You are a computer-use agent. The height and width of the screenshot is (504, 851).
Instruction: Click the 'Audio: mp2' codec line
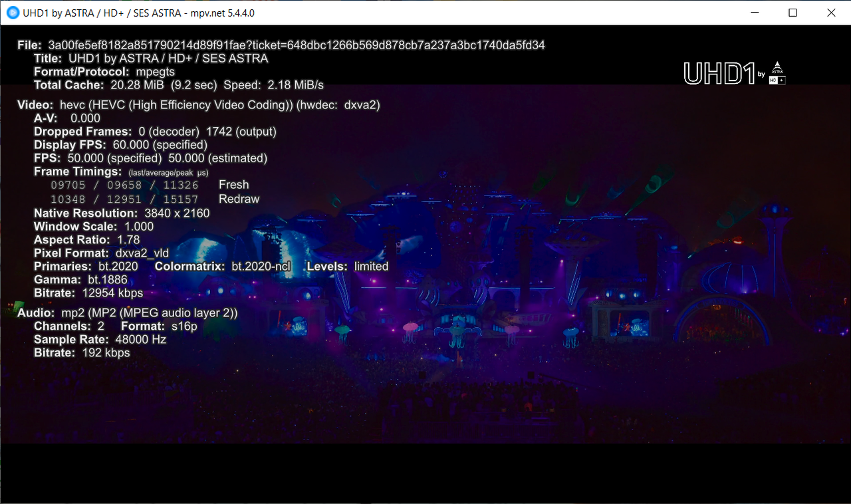(127, 313)
